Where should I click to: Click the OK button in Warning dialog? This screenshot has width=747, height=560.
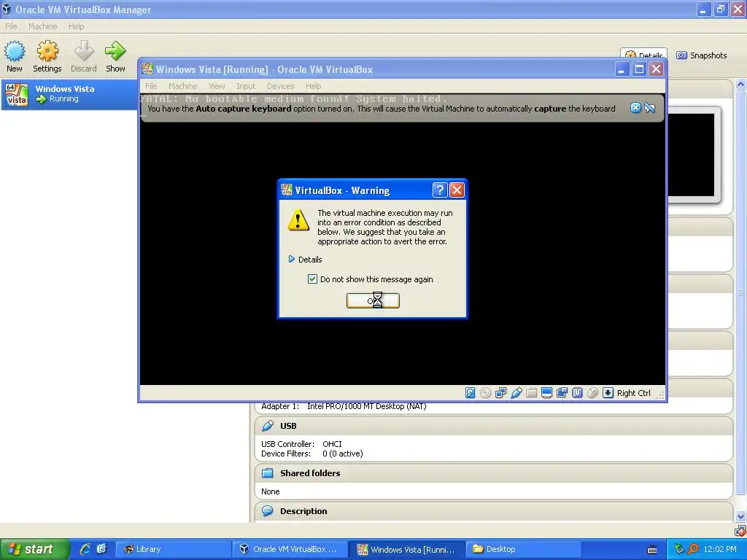pos(373,300)
